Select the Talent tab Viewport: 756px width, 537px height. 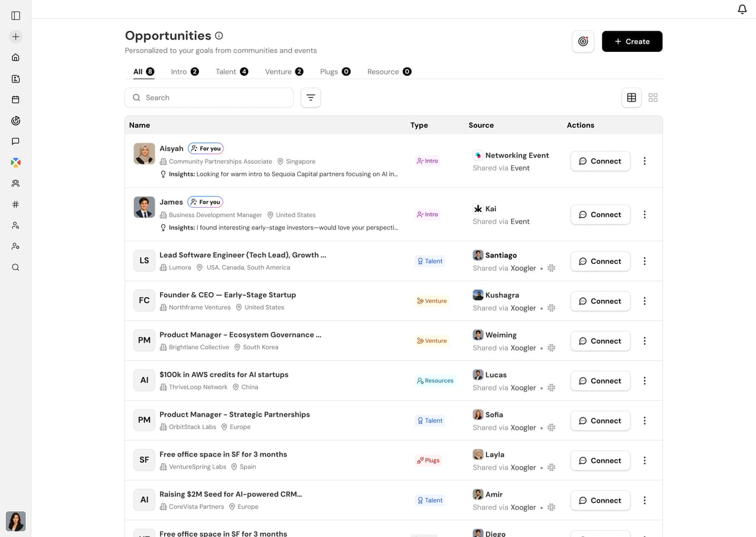click(232, 71)
